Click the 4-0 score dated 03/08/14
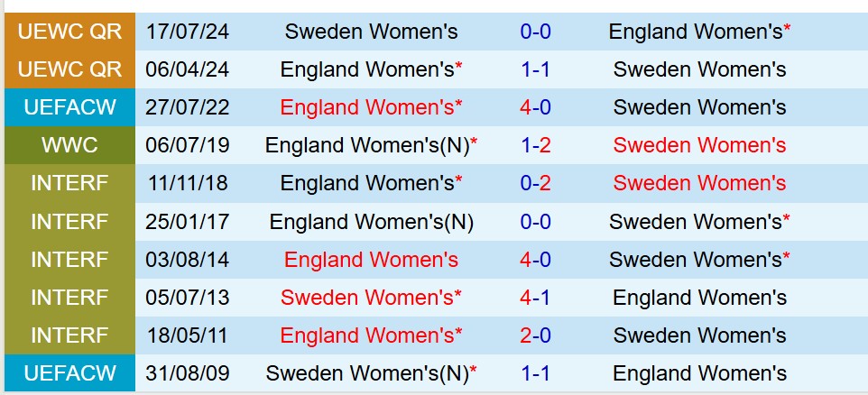The image size is (868, 395). [536, 260]
